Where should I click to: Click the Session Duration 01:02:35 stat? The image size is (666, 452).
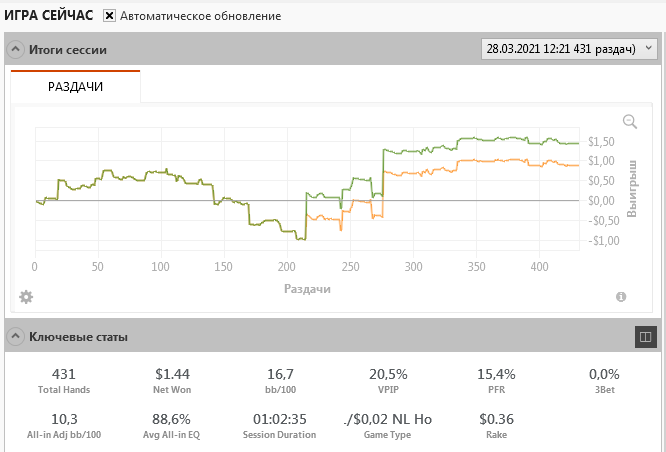click(x=280, y=425)
